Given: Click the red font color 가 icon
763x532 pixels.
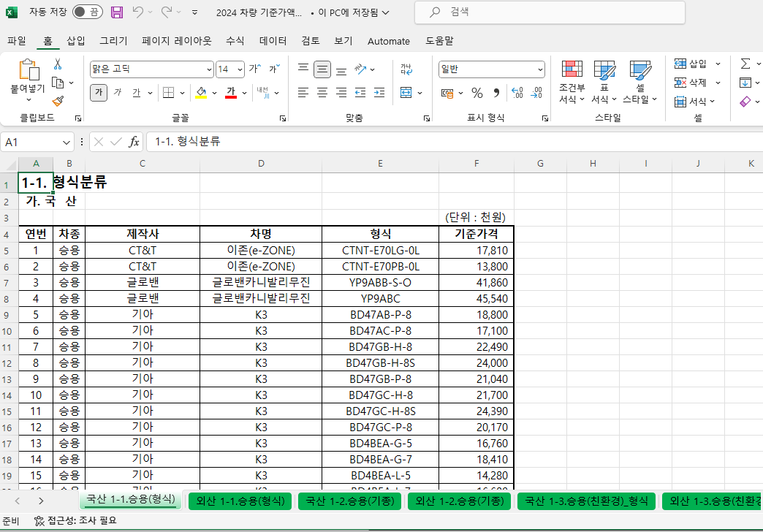Looking at the screenshot, I should pos(231,92).
